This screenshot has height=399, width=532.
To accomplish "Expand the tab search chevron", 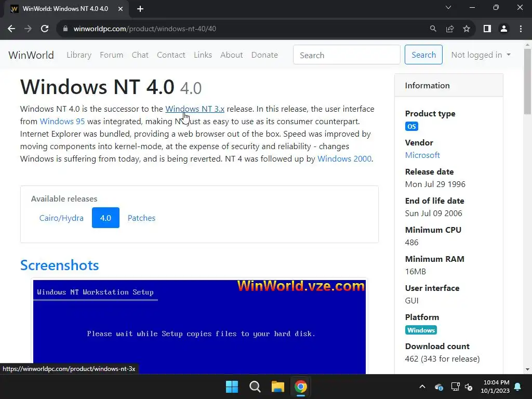I will pos(448,7).
